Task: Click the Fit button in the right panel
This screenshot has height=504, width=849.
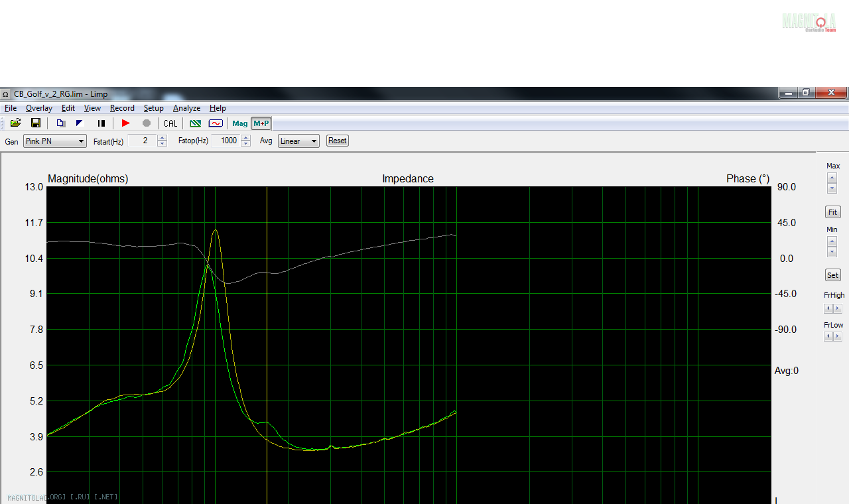Action: coord(832,212)
